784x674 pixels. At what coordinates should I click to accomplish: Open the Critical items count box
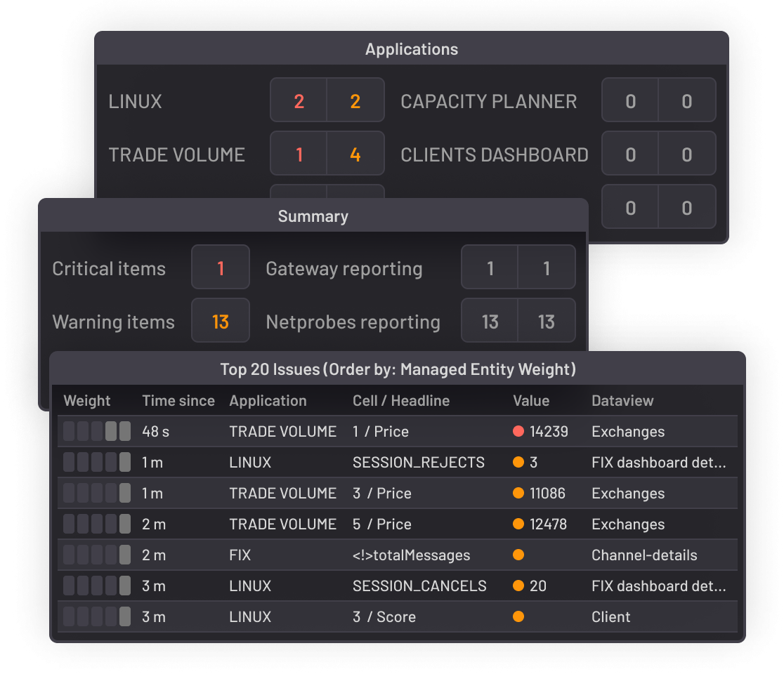tap(221, 267)
